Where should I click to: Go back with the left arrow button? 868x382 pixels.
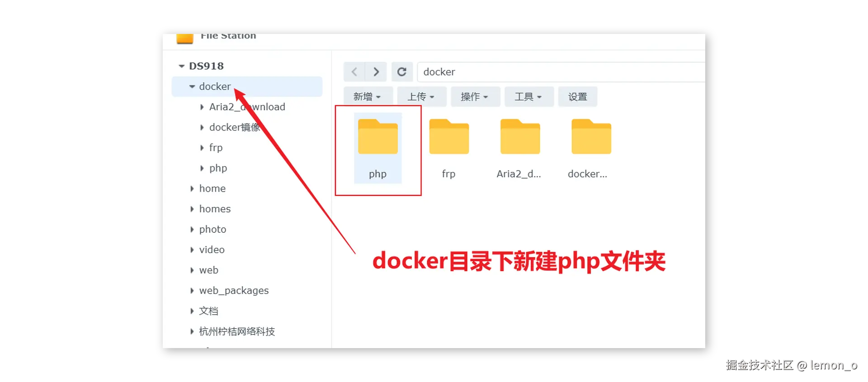point(354,72)
